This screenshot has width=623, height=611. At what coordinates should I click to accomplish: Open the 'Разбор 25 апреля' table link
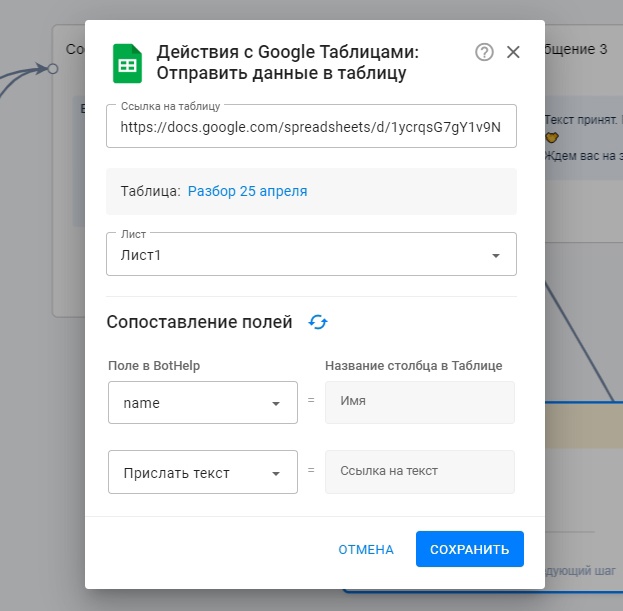click(247, 191)
